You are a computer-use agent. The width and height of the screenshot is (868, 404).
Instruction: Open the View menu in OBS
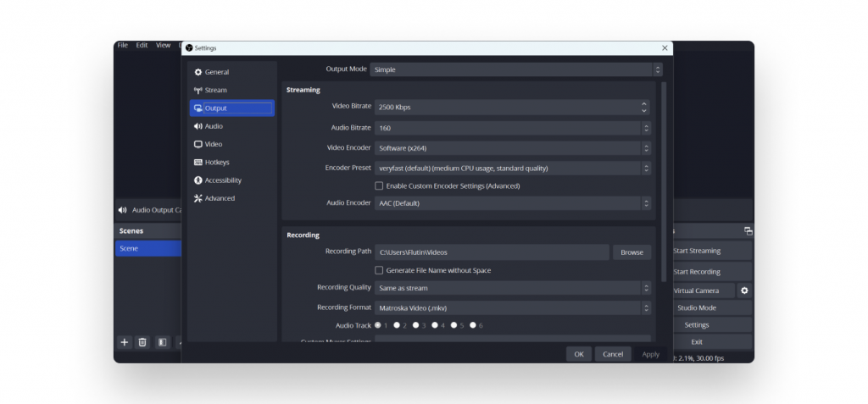163,46
